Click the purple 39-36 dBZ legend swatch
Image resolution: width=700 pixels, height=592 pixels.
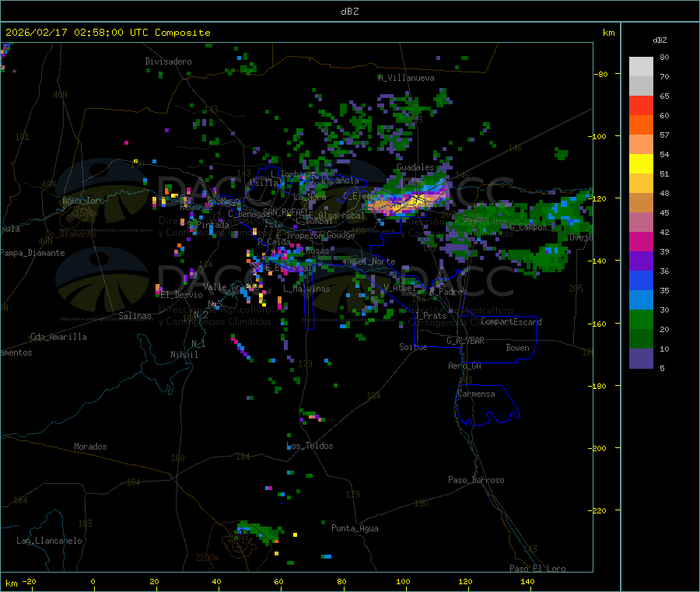[x=641, y=261]
